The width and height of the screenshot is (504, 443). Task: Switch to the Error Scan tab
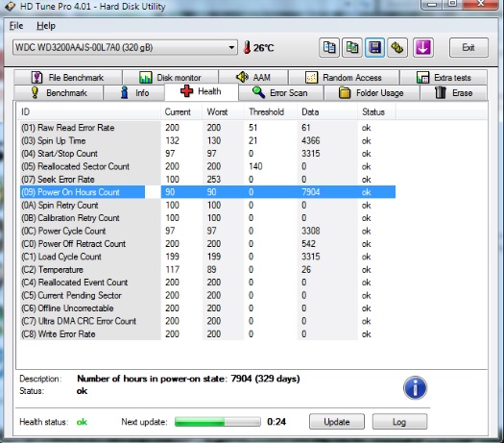coord(281,93)
